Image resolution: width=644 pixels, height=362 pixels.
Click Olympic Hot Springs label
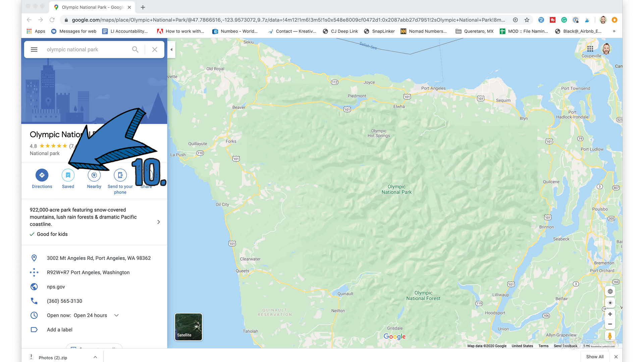379,133
